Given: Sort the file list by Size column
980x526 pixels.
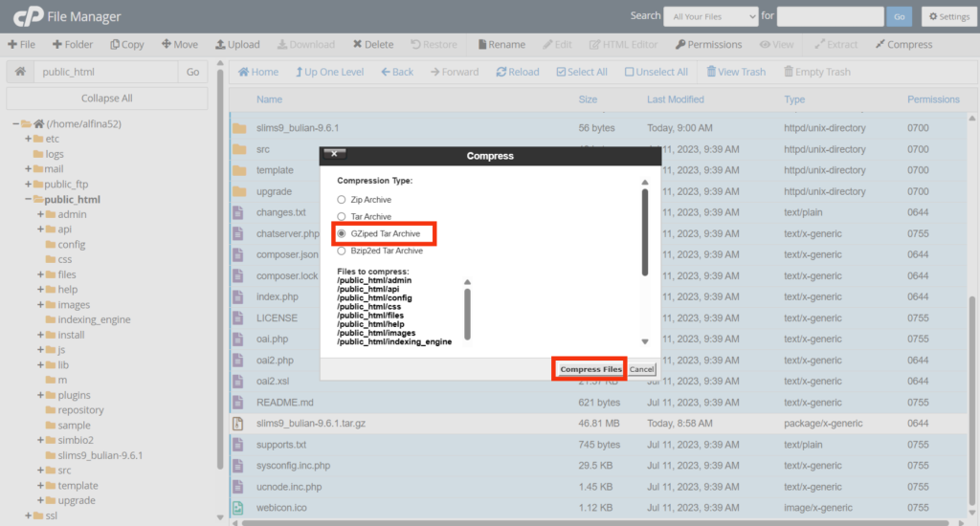Looking at the screenshot, I should click(x=588, y=99).
